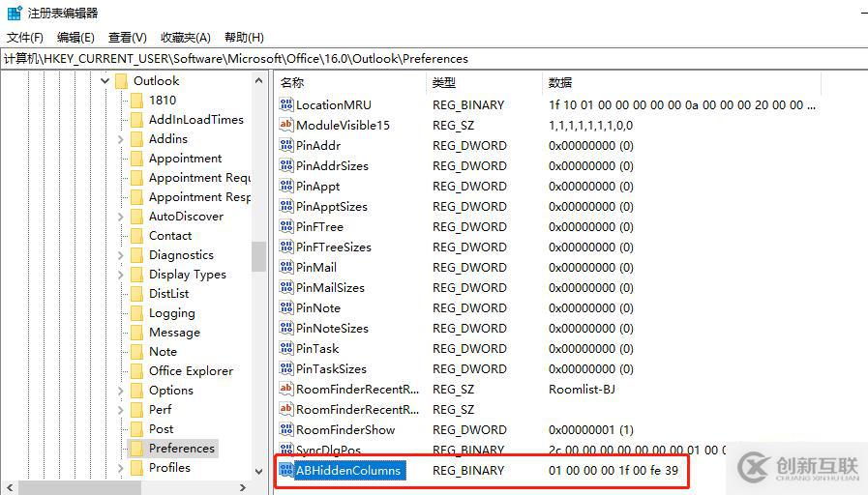Click the PinMail value icon
This screenshot has width=868, height=495.
[x=286, y=267]
